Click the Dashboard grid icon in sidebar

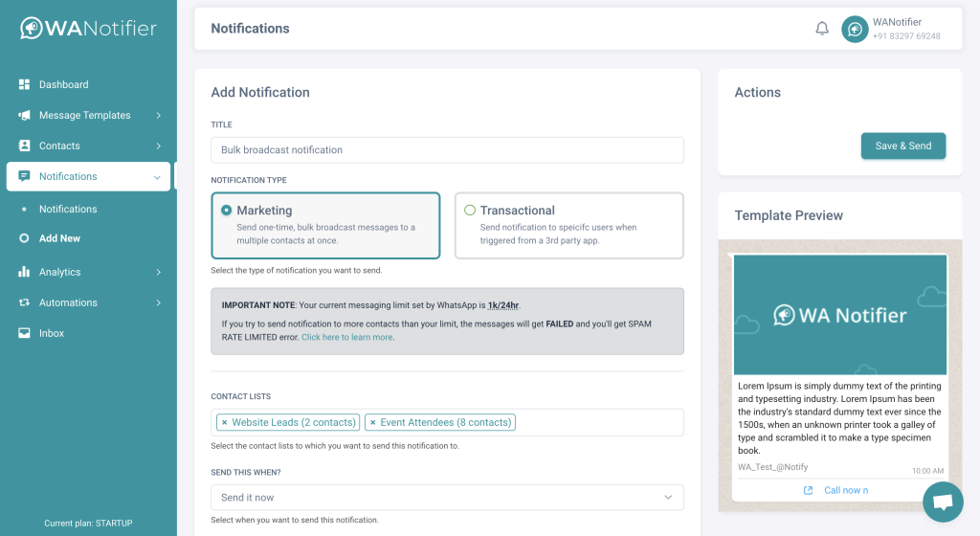(25, 84)
